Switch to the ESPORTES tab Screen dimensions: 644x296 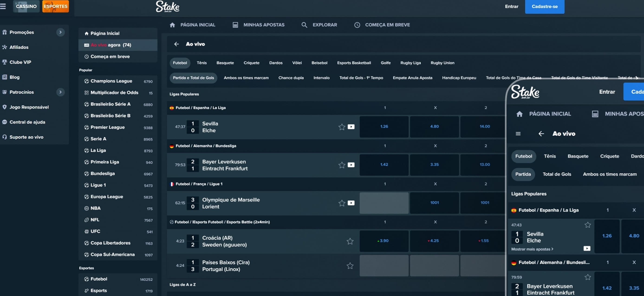coord(55,6)
